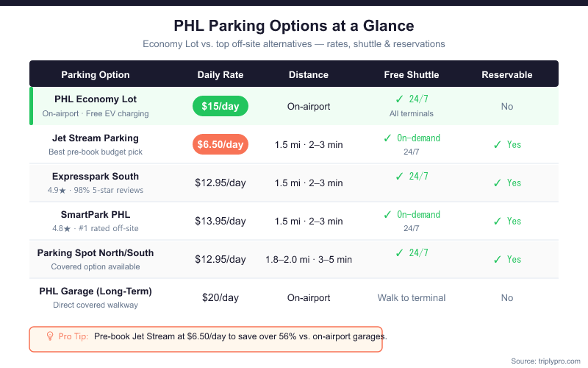Select the Parking Option column header
The height and width of the screenshot is (368, 588).
(96, 75)
